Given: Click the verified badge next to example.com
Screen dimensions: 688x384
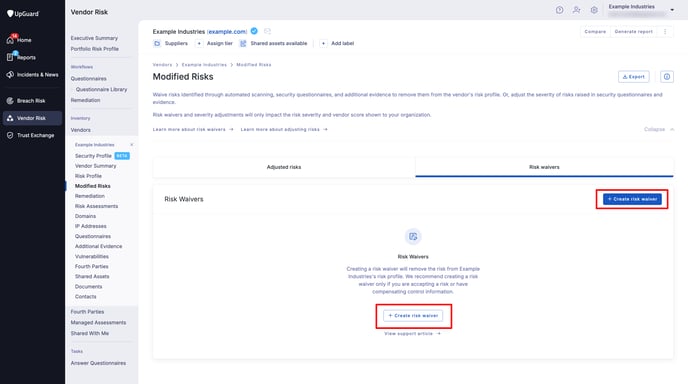Looking at the screenshot, I should [254, 31].
